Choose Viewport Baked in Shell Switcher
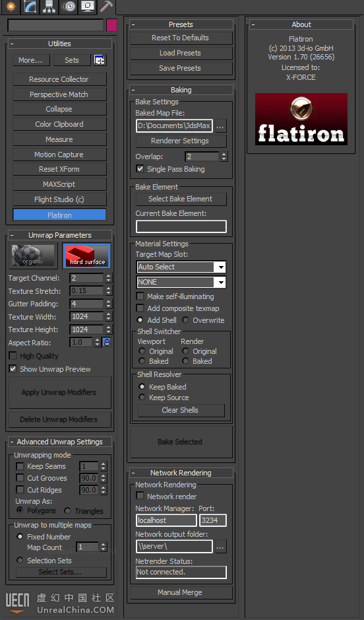364x620 pixels. tap(142, 361)
